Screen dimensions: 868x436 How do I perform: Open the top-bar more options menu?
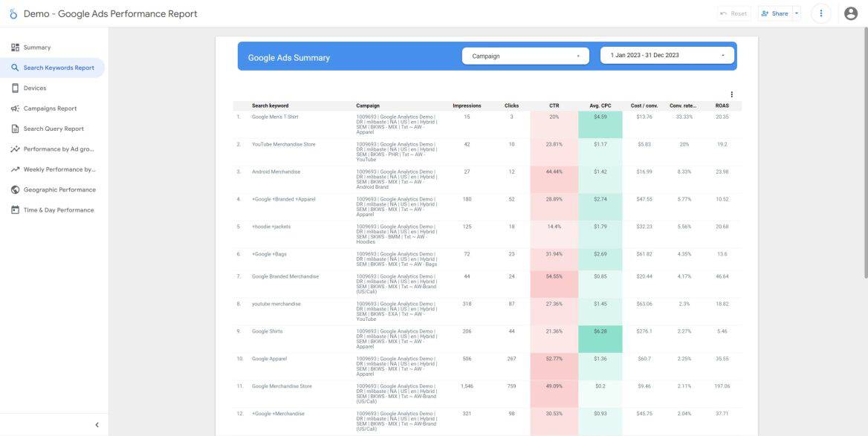click(821, 13)
